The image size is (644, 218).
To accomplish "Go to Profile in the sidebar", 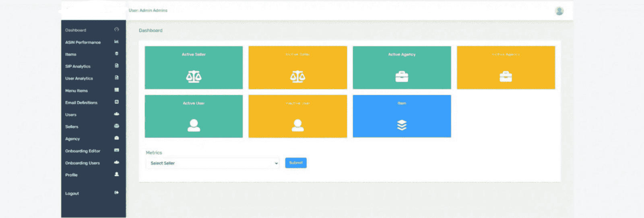I will 71,175.
